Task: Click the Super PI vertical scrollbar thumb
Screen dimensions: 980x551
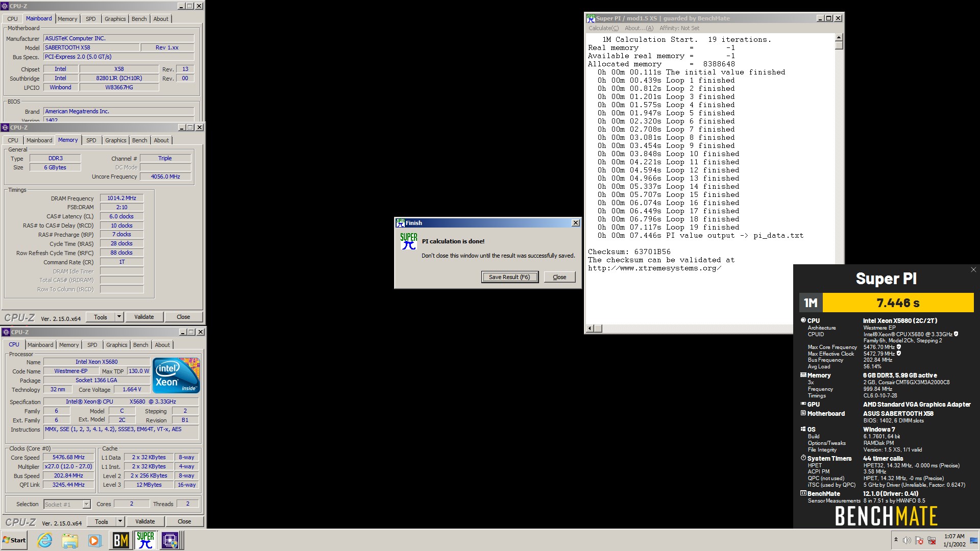Action: click(839, 45)
